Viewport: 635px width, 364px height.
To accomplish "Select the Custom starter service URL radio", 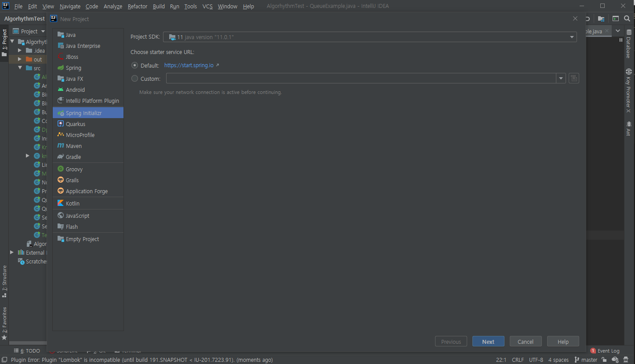I will [135, 79].
